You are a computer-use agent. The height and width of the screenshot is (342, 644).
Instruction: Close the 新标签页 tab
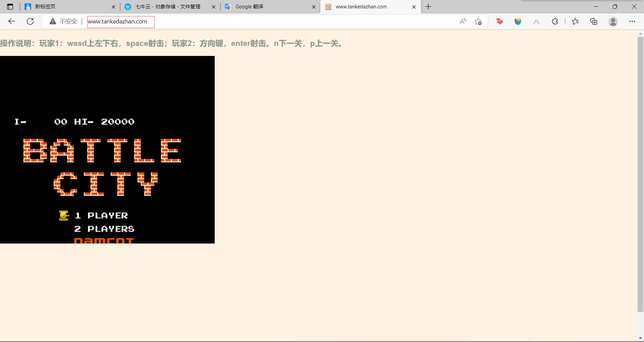coord(113,7)
